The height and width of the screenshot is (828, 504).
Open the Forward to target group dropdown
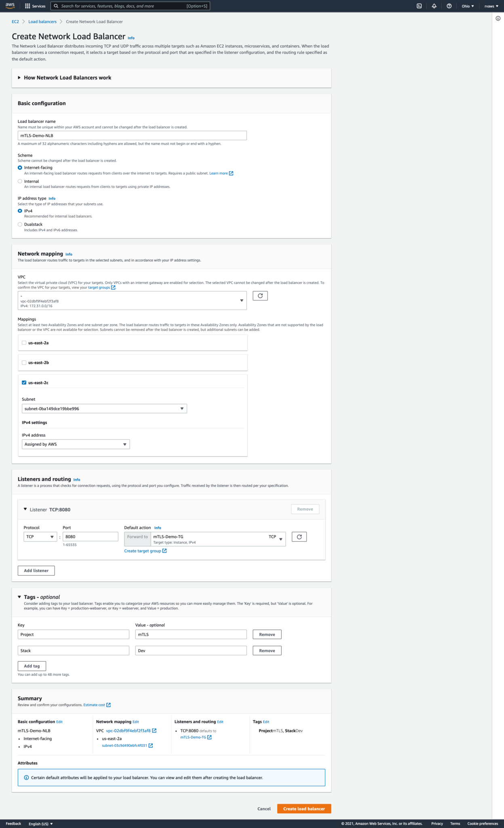218,539
